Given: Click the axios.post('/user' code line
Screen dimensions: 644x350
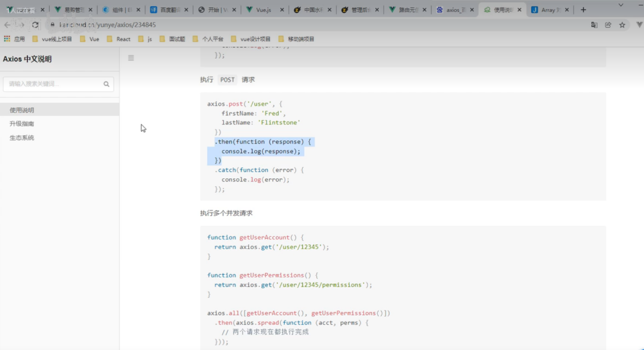Looking at the screenshot, I should point(245,104).
